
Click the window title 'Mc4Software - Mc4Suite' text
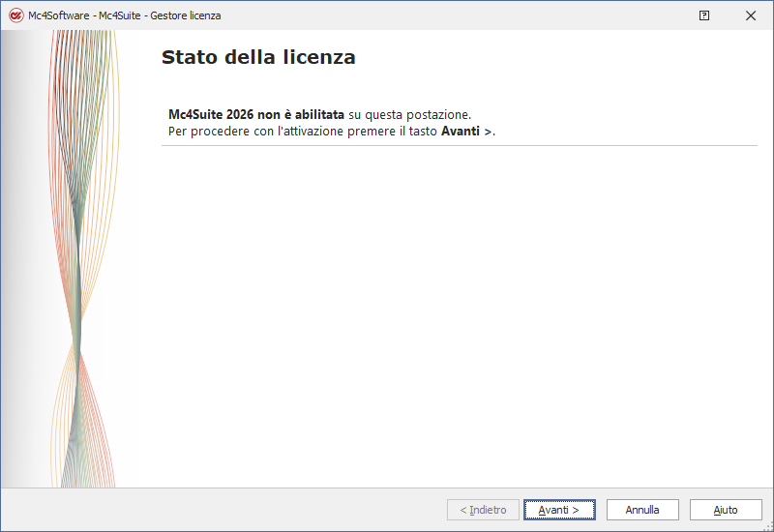pos(87,15)
